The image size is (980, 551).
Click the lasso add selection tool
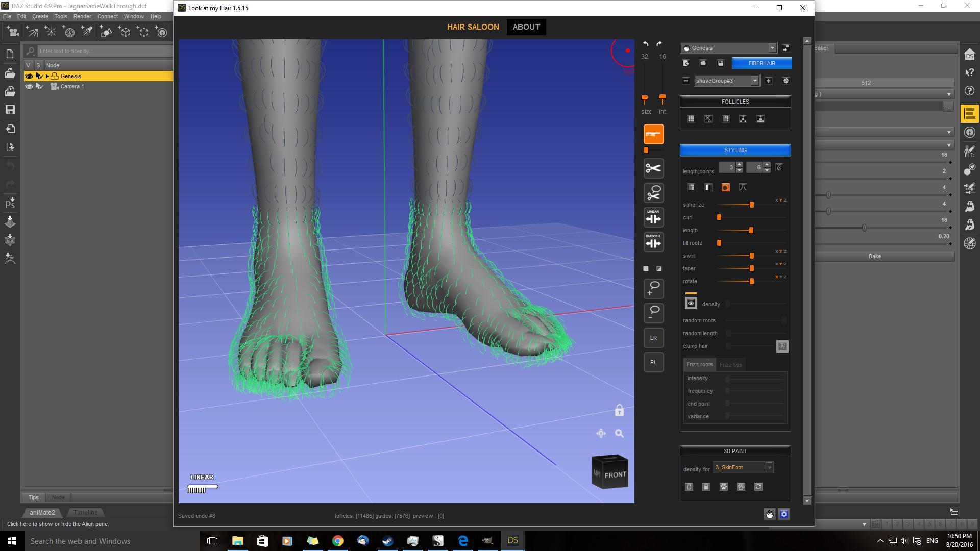[x=653, y=288]
